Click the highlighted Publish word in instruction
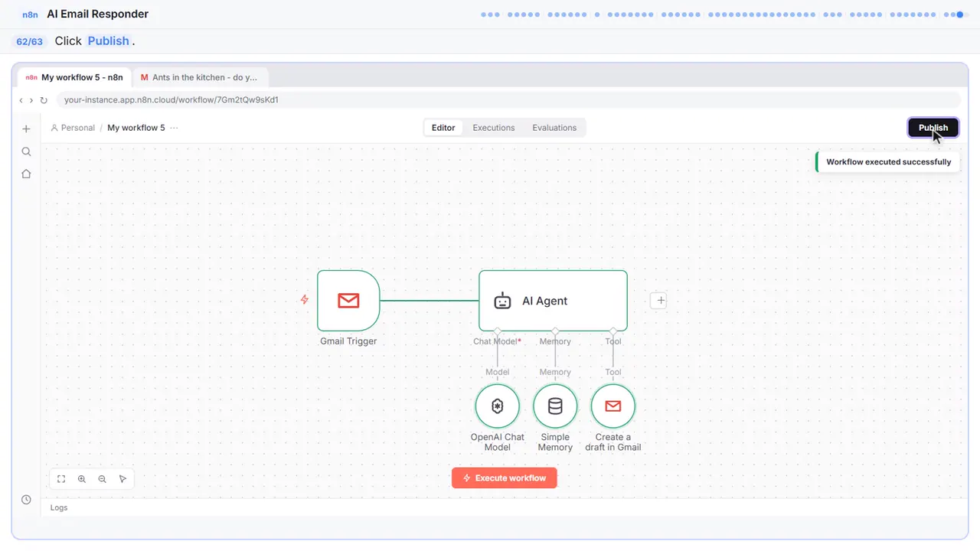 [x=109, y=41]
